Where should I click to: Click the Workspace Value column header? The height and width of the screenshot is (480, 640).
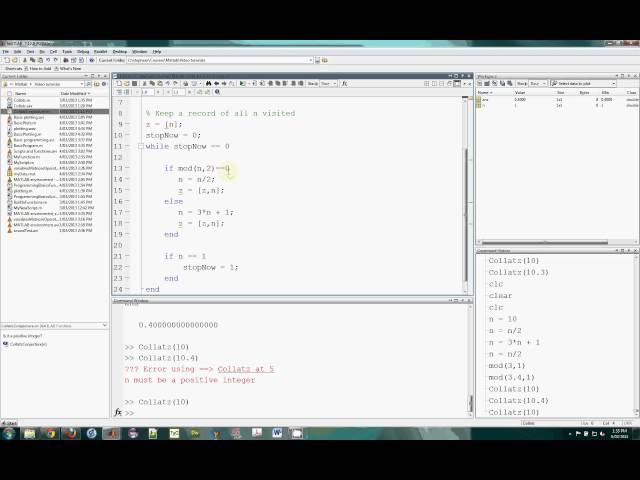[520, 93]
